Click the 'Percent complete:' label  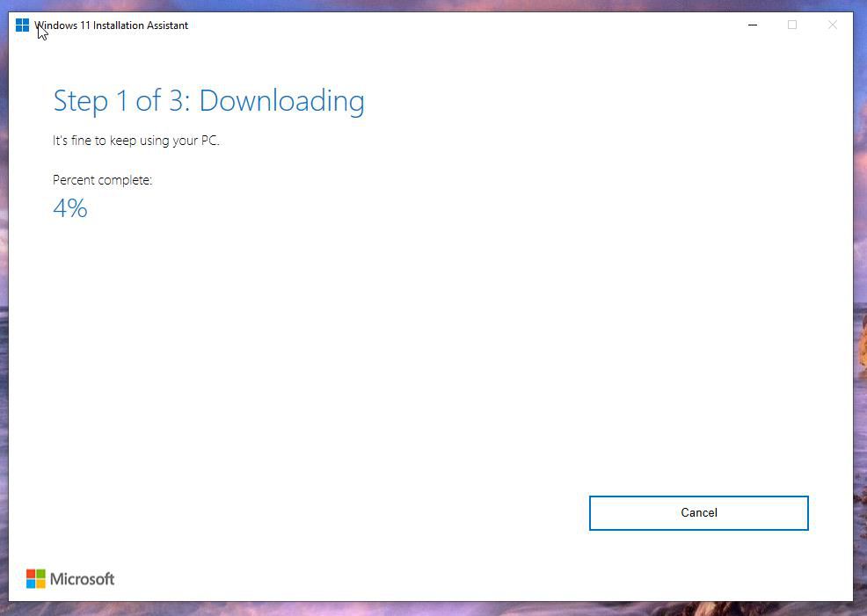(102, 180)
